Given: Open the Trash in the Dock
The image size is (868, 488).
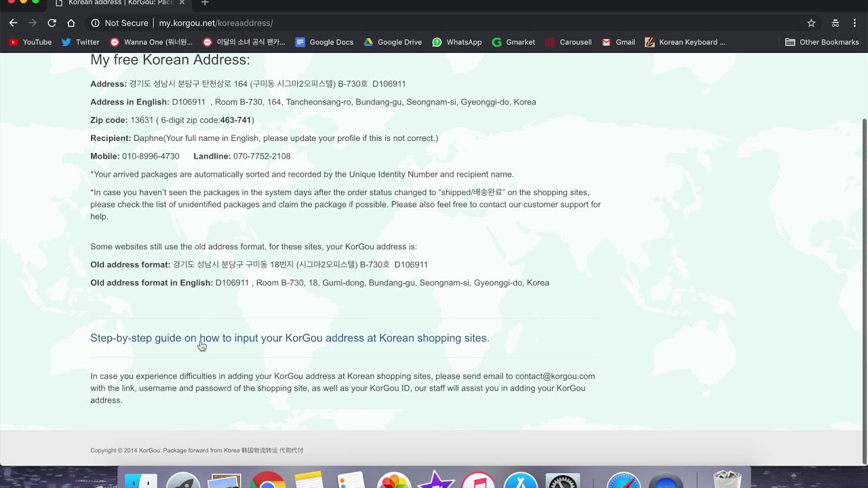Looking at the screenshot, I should coord(728,479).
